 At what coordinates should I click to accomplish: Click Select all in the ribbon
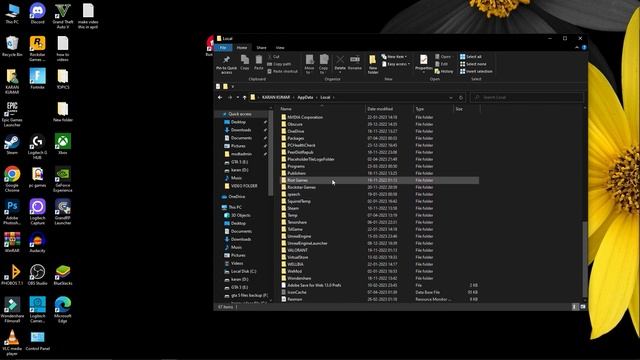[x=471, y=57]
